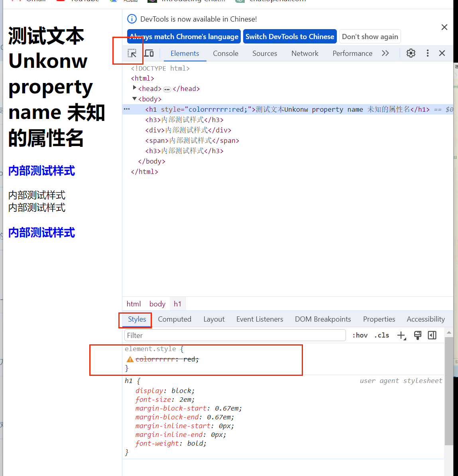Click the scroll-up arrow of styles scrollbar
Viewport: 458px width, 476px height.
(448, 333)
